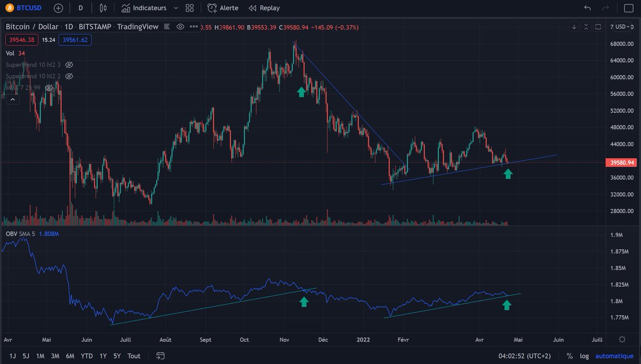Show Tout (all) date range
The image size is (641, 364).
click(134, 355)
